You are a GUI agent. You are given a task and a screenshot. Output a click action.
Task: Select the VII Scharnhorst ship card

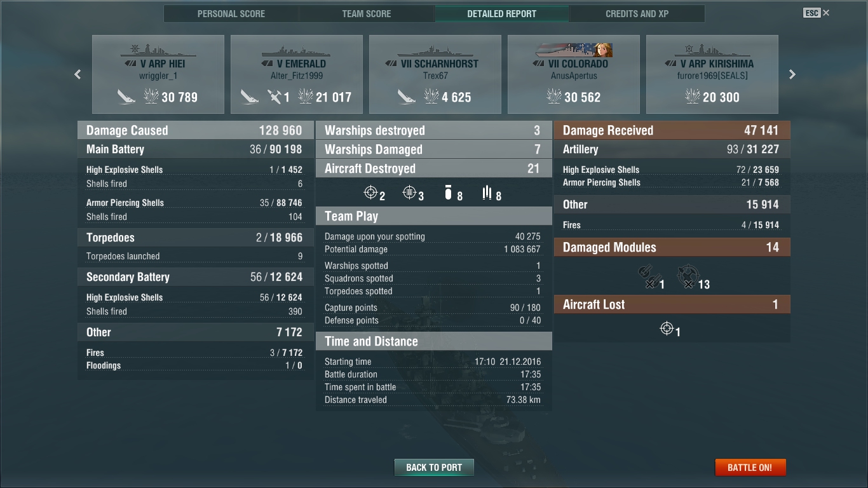[435, 74]
